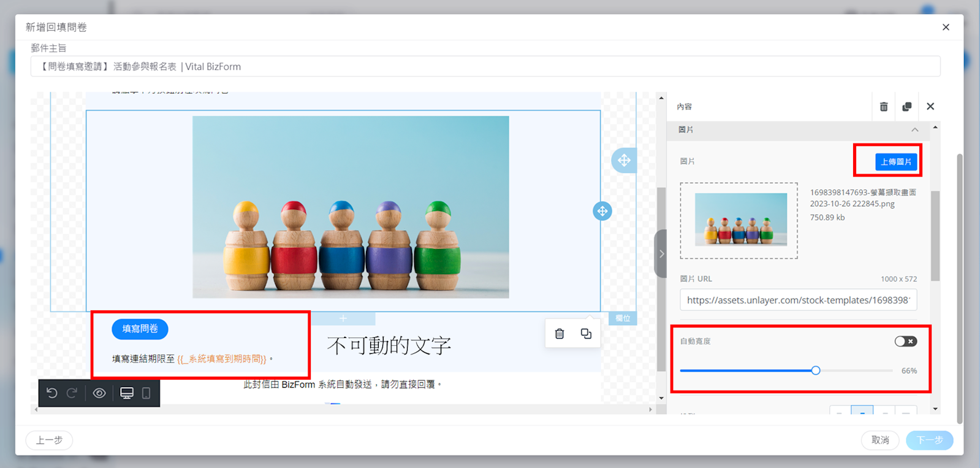Click the redo icon in editor toolbar
The height and width of the screenshot is (468, 980).
(72, 393)
